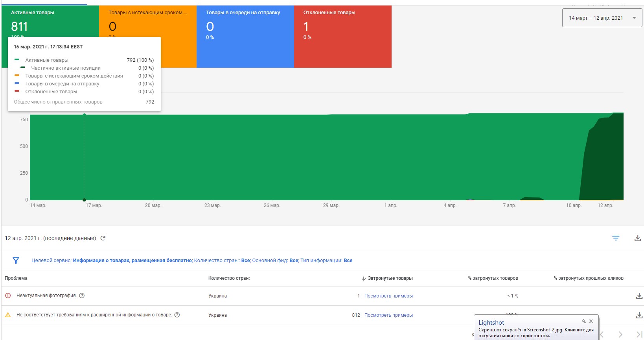Click the yellow warning icon for Не соответствует требованиям
Screen dimensions: 644x340
[x=8, y=315]
